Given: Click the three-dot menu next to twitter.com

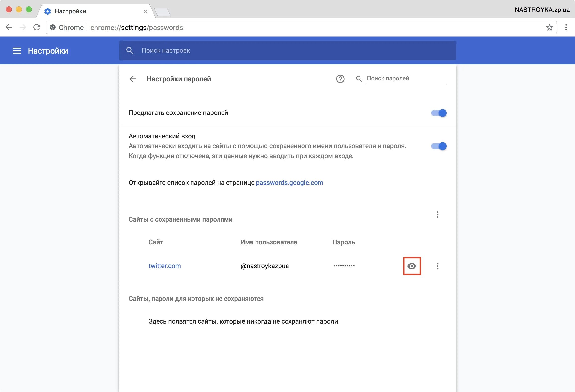Looking at the screenshot, I should point(437,266).
